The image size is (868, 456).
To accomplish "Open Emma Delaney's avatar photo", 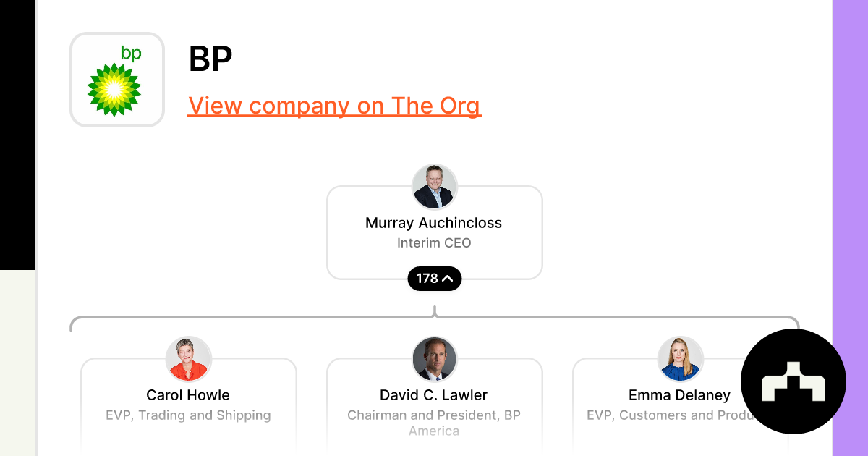I will point(681,359).
